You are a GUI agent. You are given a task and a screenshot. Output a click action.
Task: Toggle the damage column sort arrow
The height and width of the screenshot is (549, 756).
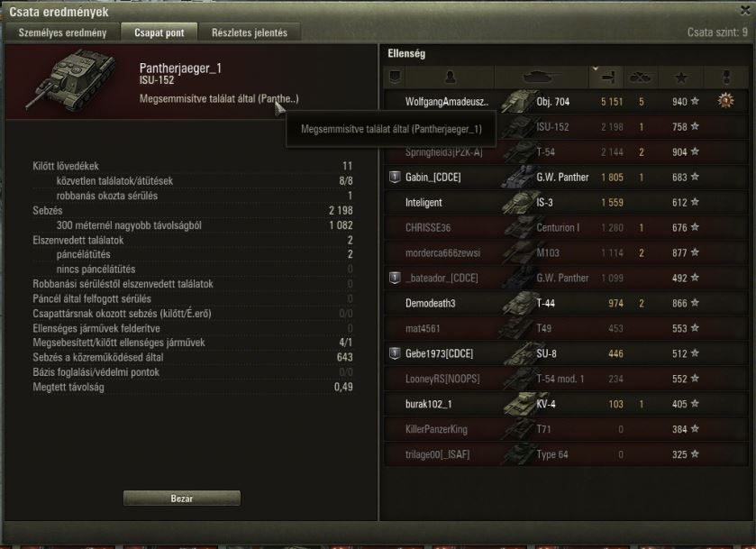click(x=596, y=69)
